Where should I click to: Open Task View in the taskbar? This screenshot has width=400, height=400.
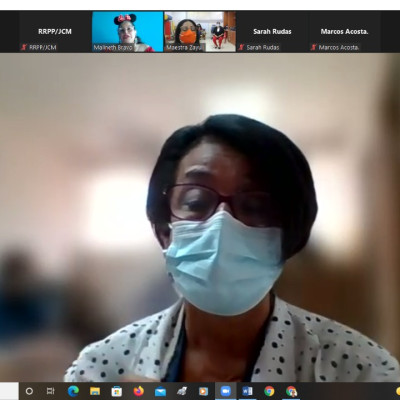(x=51, y=391)
